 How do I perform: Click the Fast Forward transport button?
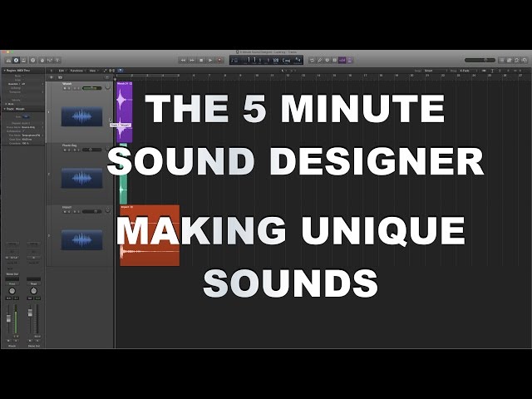(x=192, y=61)
